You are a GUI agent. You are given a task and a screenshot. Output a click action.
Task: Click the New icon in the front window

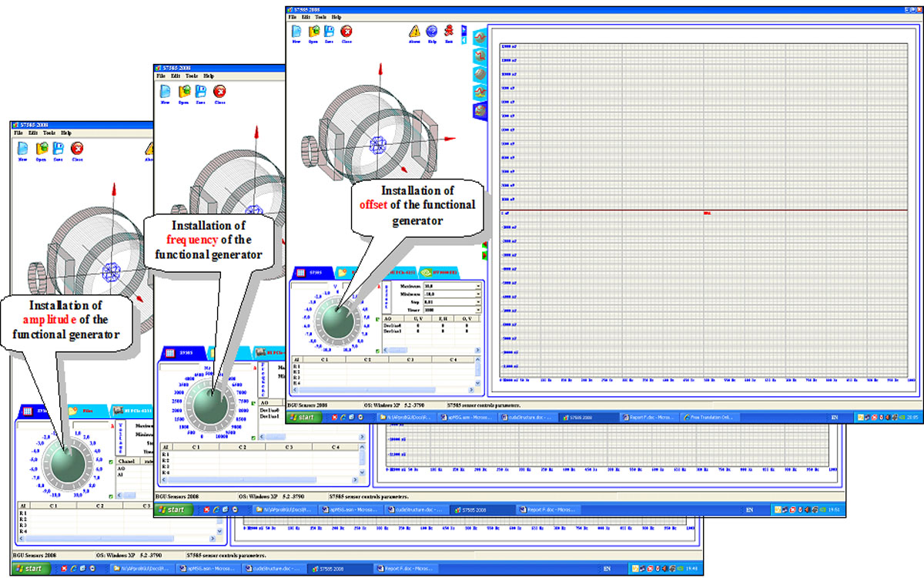coord(297,32)
